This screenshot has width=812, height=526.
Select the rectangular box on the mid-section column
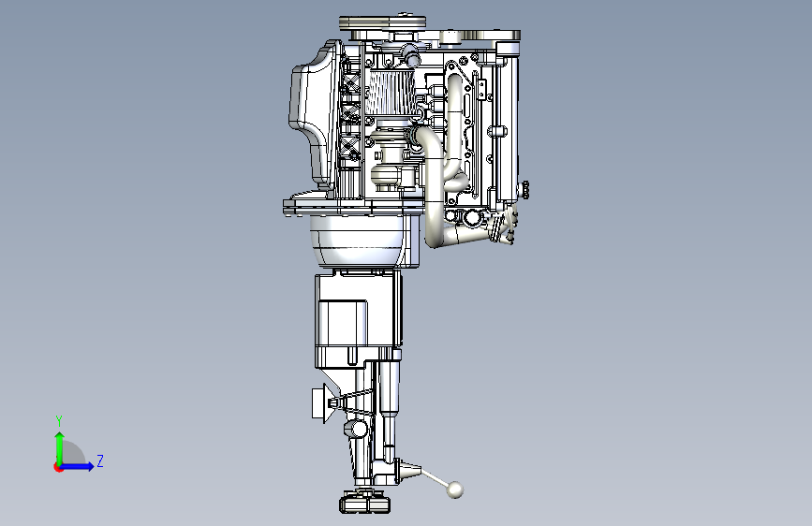[342, 324]
